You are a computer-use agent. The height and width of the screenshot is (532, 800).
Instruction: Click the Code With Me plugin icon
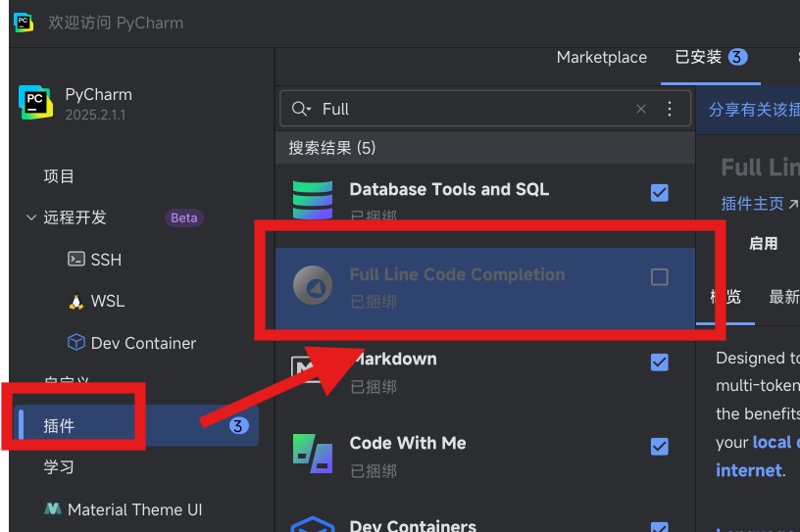tap(313, 453)
